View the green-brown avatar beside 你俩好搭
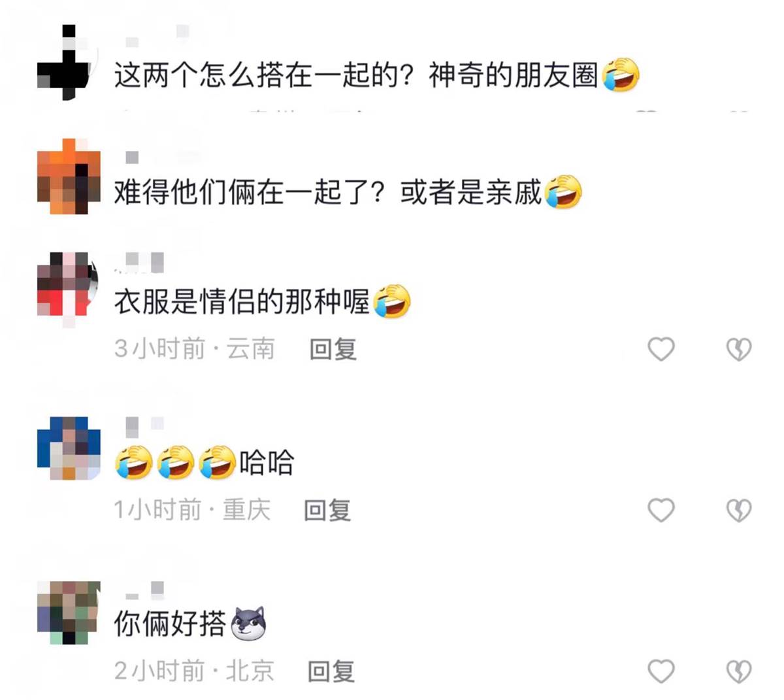This screenshot has height=700, width=784. (69, 612)
